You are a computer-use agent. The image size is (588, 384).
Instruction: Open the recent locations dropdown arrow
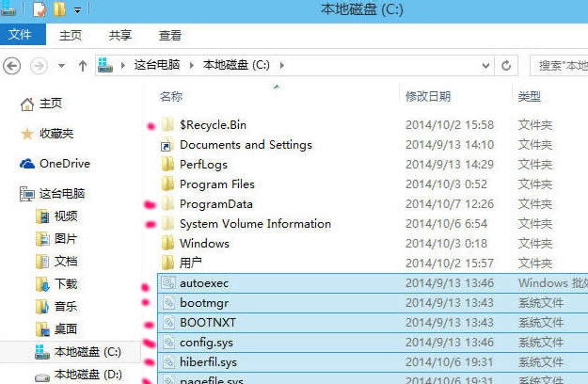click(x=62, y=66)
